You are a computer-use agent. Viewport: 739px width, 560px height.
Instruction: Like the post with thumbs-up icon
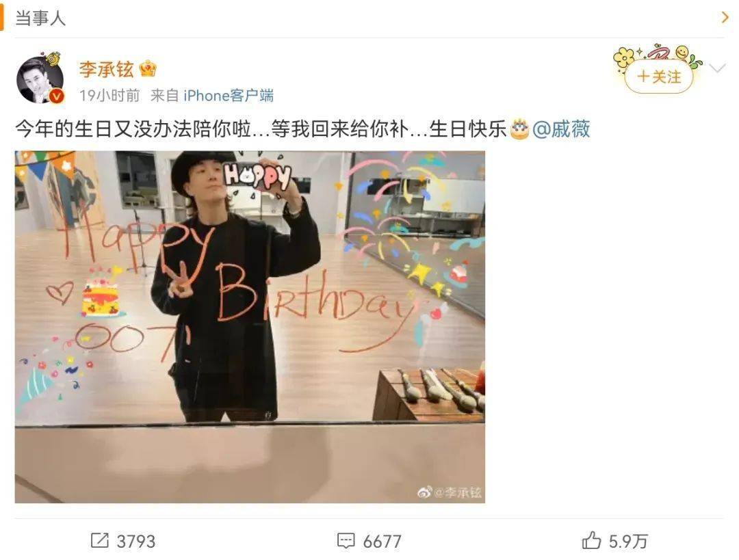591,540
